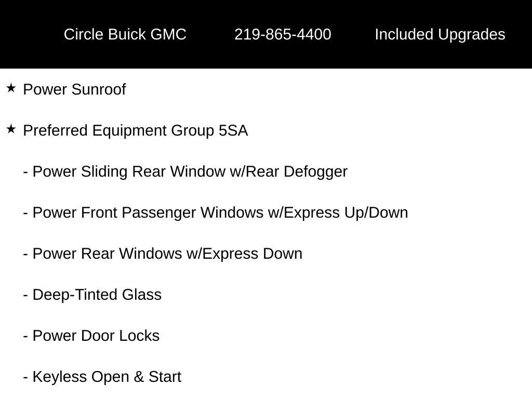Click the phone number 219-865-4400
Viewport: 532px width, 399px height.
pos(283,34)
